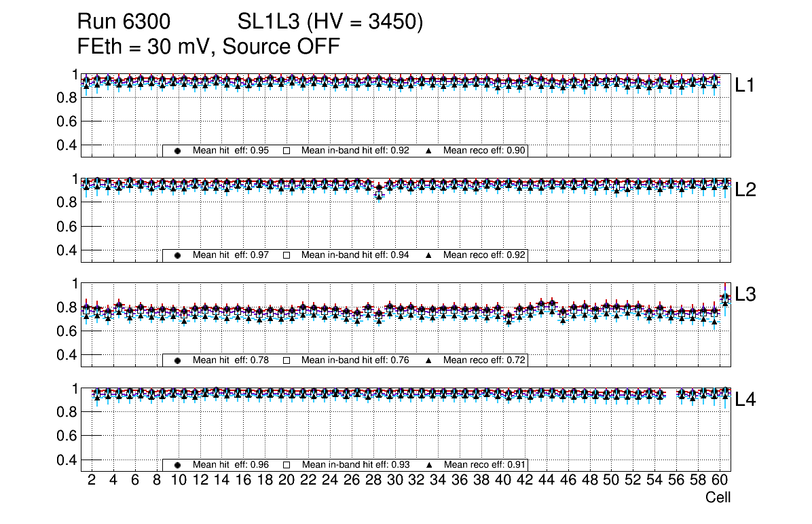Screen dimensions: 812x524
Task: Click 'Mean reco eff: 0.91' in L4 legend
Action: click(x=485, y=465)
